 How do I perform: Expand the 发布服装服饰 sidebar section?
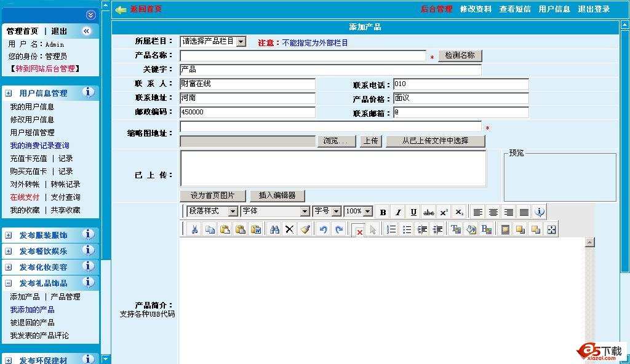(x=9, y=235)
